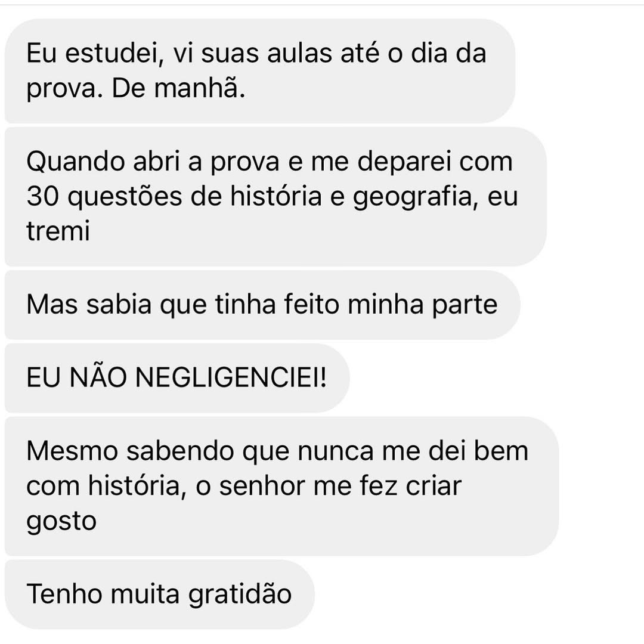644x644 pixels.
Task: Tap the word "gosto" in fifth message
Action: 61,521
